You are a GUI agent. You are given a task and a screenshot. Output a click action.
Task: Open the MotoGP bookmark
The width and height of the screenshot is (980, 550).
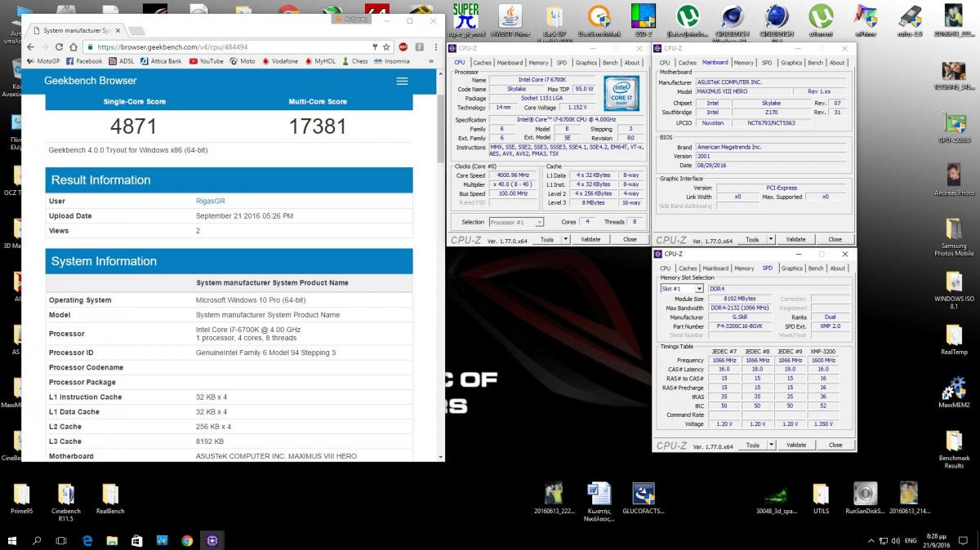43,61
